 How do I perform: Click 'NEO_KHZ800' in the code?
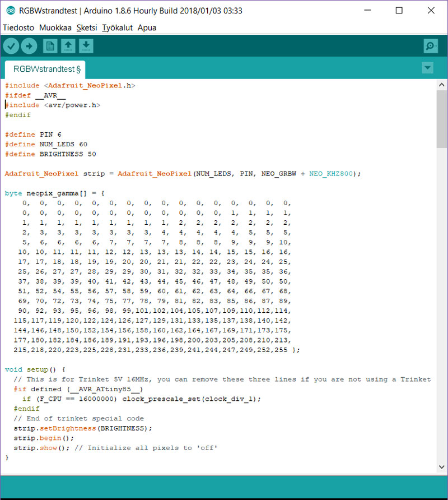[331, 174]
